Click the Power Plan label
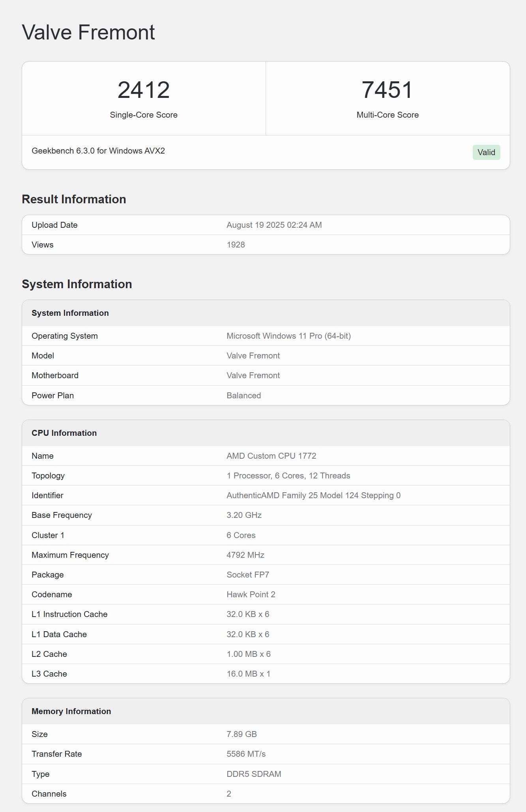 tap(52, 396)
